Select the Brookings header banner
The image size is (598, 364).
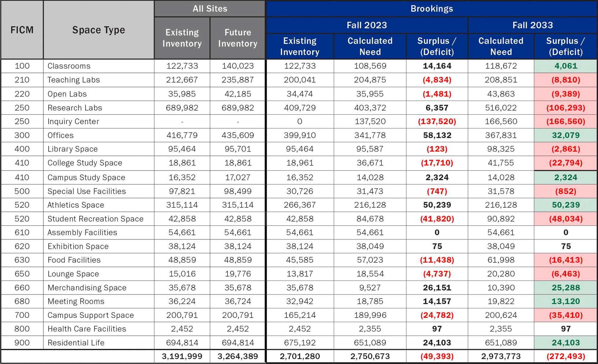(x=431, y=9)
